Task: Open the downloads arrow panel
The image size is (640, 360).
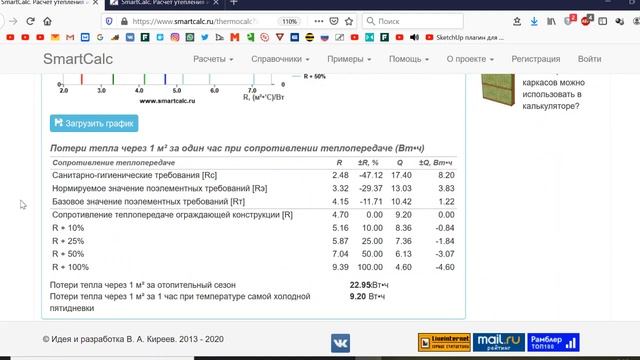Action: coord(534,21)
